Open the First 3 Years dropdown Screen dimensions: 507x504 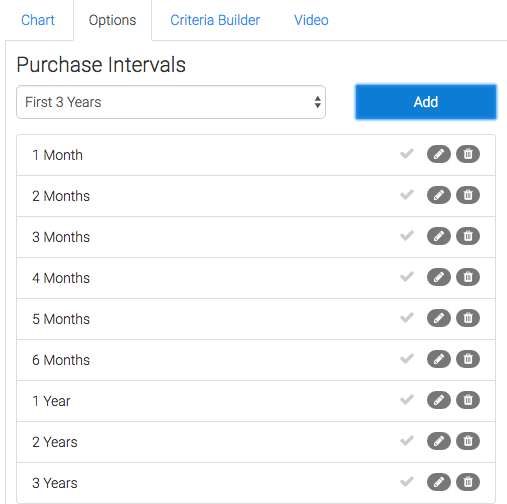click(x=171, y=102)
